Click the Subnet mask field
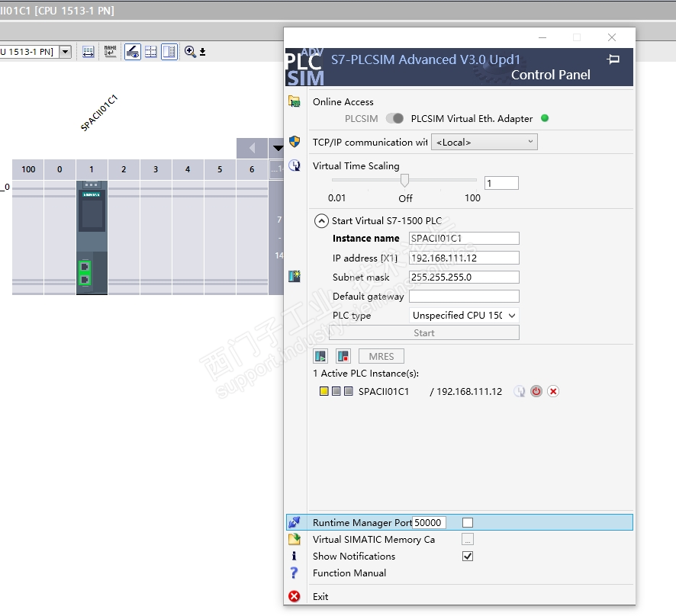The image size is (676, 616). pyautogui.click(x=464, y=277)
